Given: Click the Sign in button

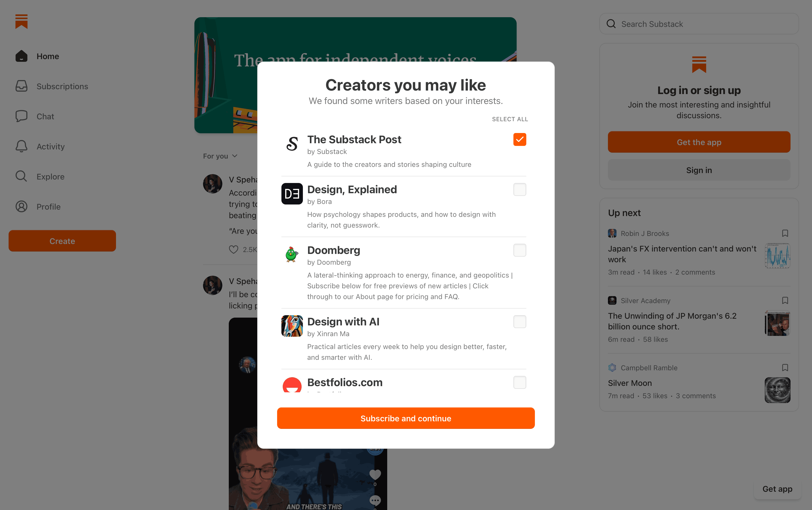Looking at the screenshot, I should [699, 170].
